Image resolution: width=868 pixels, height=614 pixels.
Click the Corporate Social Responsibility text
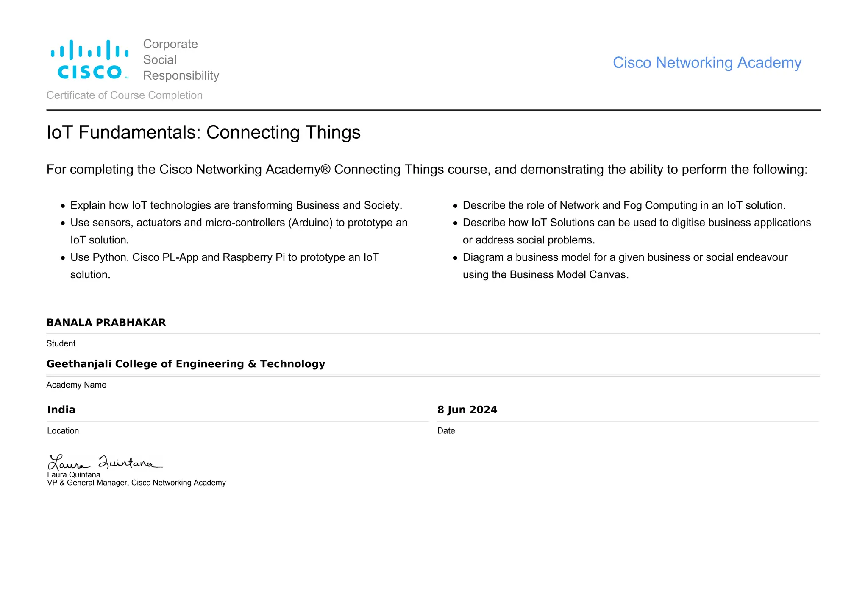(181, 60)
